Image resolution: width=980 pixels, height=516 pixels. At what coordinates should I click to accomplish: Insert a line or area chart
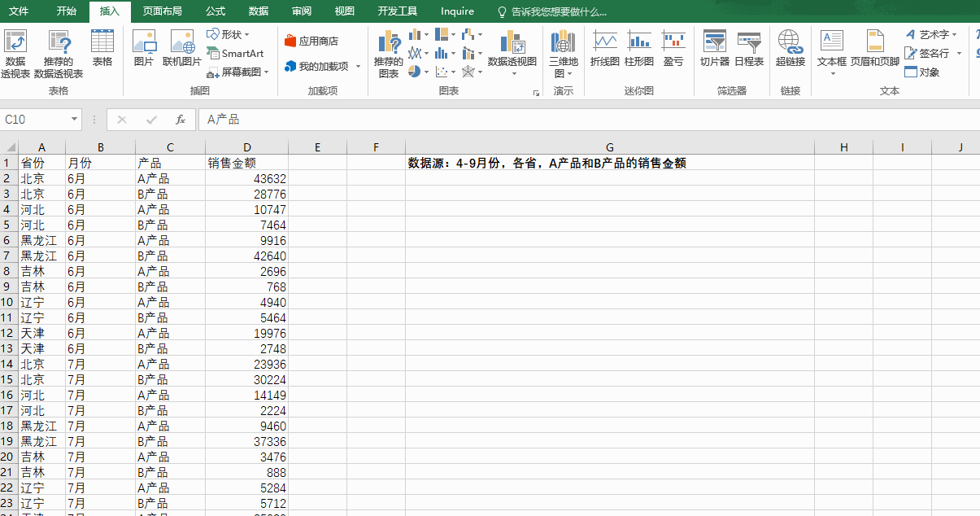418,53
